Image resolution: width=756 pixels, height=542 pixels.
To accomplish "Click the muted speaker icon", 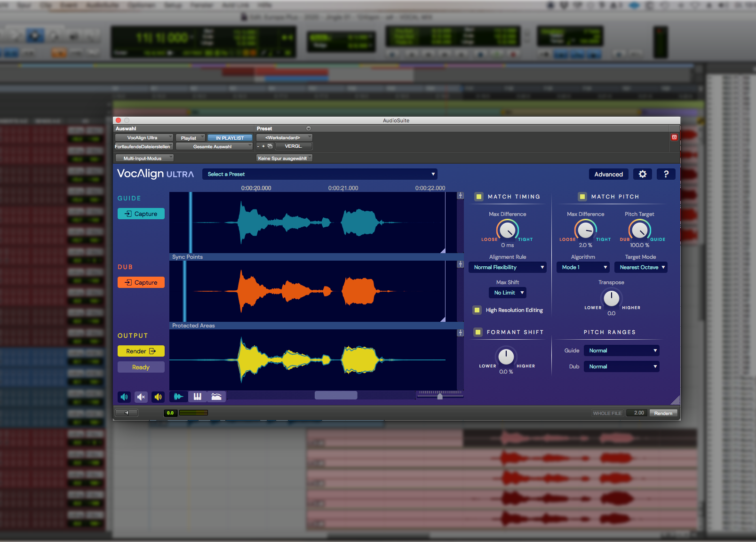I will coord(141,397).
